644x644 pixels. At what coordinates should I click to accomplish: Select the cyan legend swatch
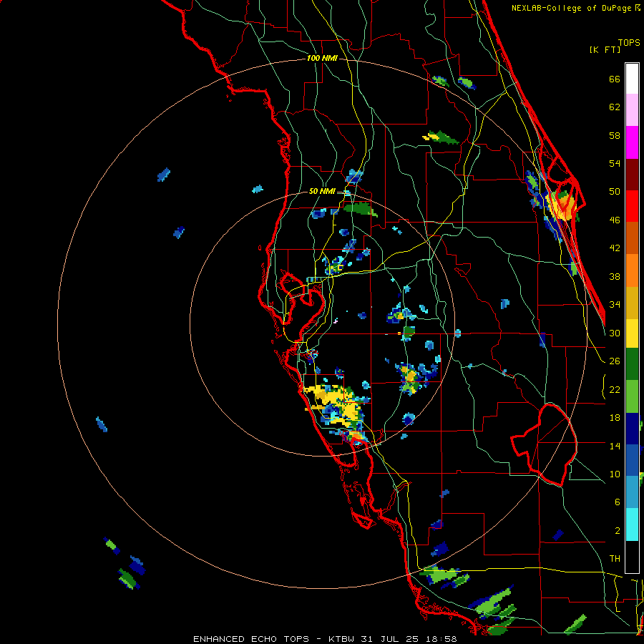[x=632, y=525]
